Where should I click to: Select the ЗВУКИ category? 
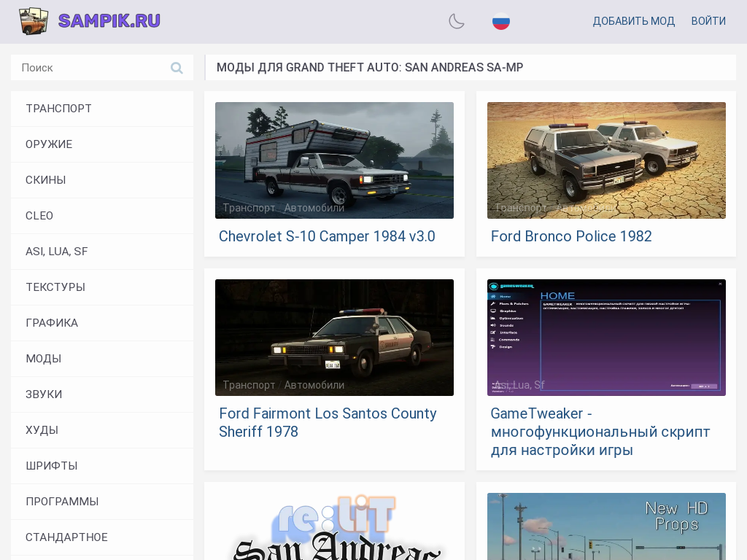(102, 394)
